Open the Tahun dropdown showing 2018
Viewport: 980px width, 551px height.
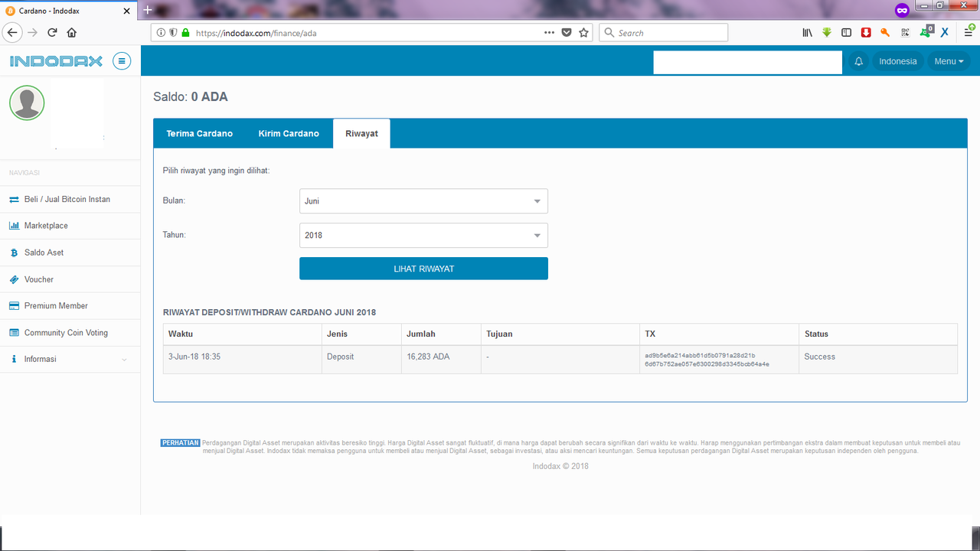pos(423,235)
